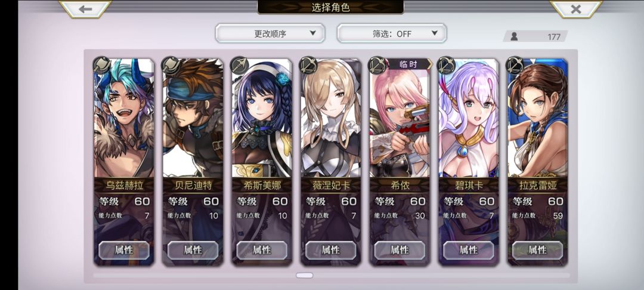Click the bow class icon on 薇涅妃卡's card
Screen dimensions: 644x290
[308, 65]
